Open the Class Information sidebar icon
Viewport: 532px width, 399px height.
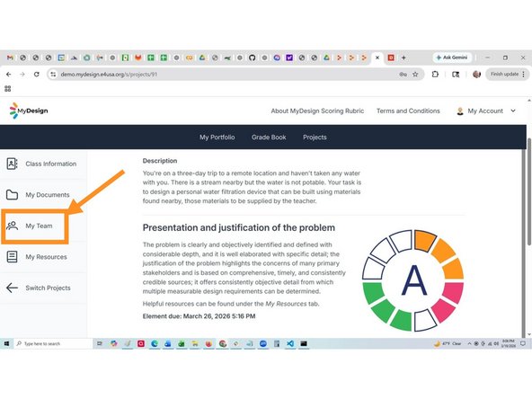(x=13, y=164)
